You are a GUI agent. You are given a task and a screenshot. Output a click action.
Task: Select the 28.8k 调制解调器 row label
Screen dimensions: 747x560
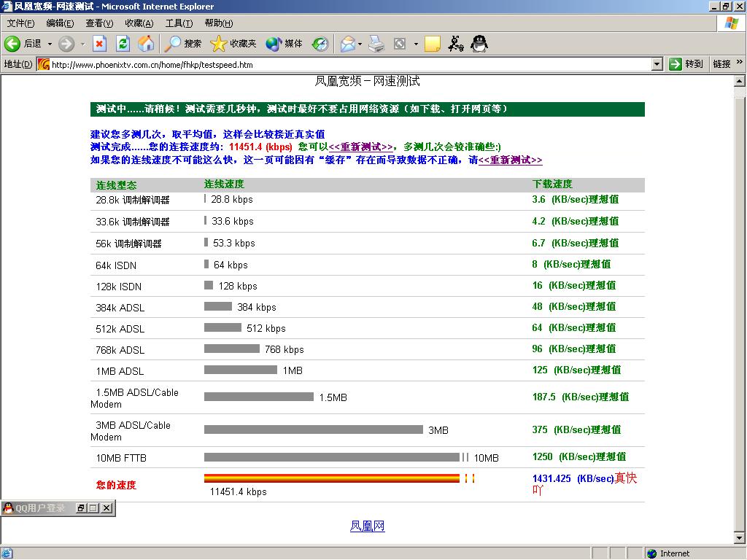click(133, 200)
